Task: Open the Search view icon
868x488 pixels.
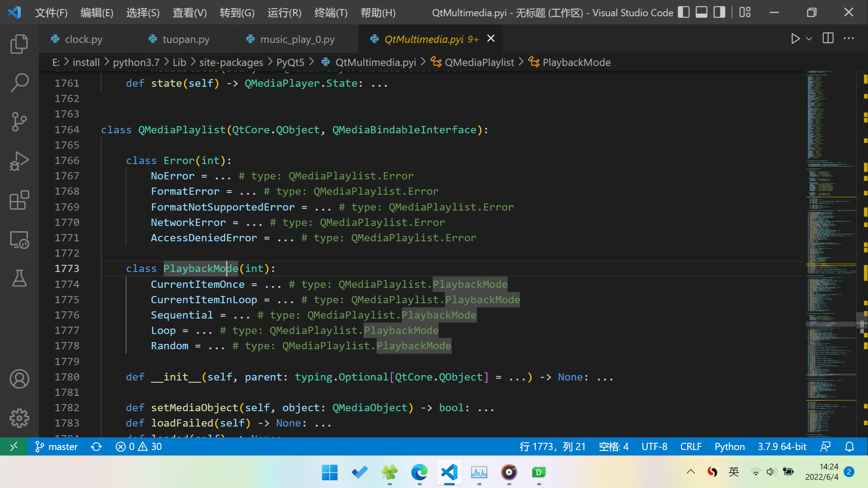Action: click(x=19, y=83)
